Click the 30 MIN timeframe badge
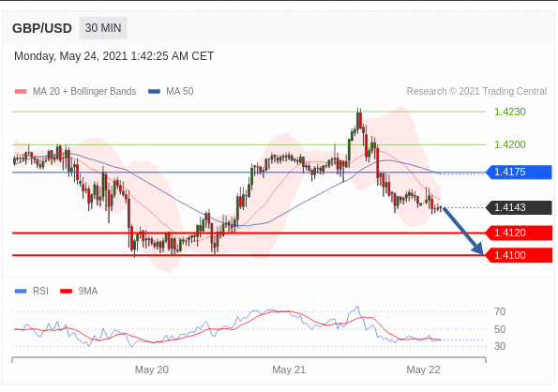 coord(103,28)
